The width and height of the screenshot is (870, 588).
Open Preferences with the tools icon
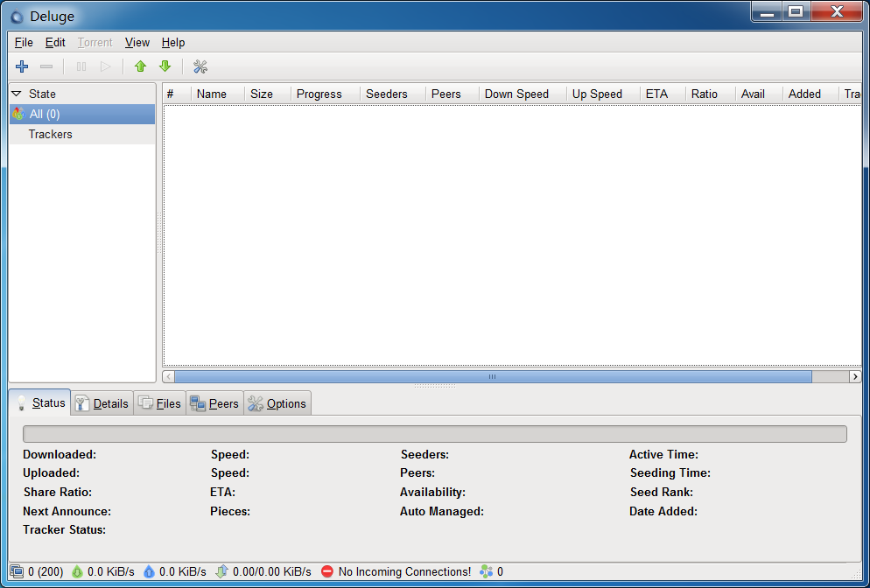[x=200, y=66]
